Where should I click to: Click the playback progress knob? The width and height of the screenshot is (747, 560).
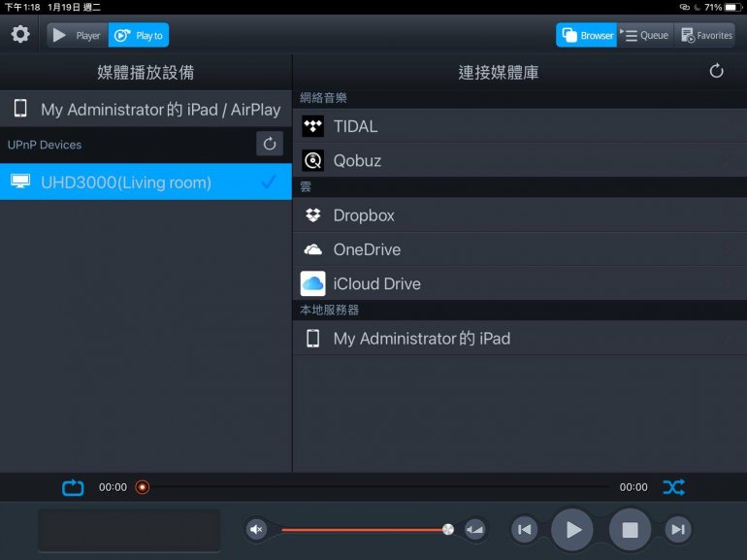(142, 487)
